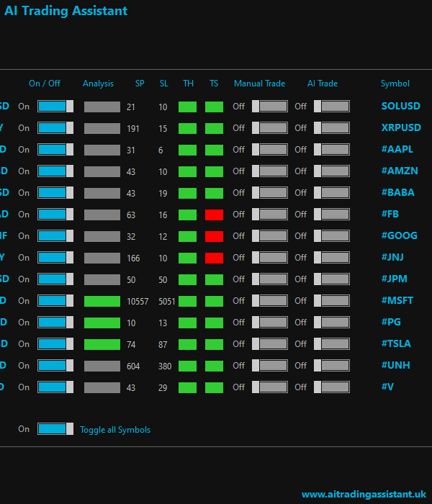Click the SP value 191
The image size is (432, 504).
132,129
